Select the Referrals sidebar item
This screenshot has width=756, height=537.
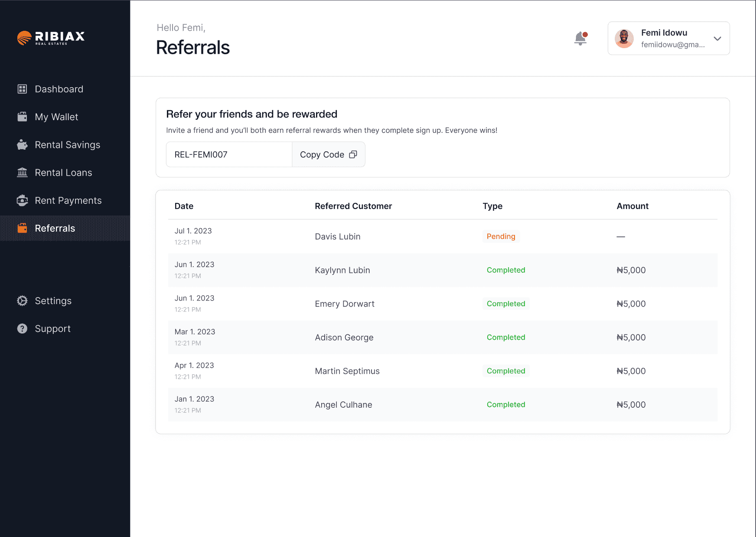(65, 228)
